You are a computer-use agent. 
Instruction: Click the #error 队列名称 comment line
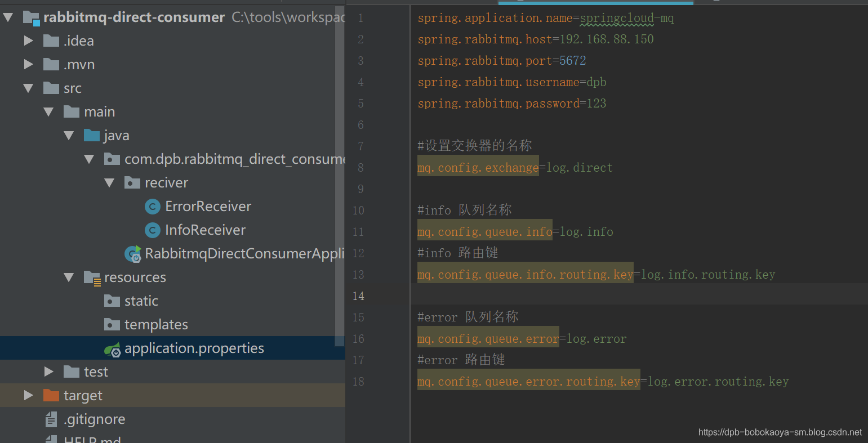[468, 317]
